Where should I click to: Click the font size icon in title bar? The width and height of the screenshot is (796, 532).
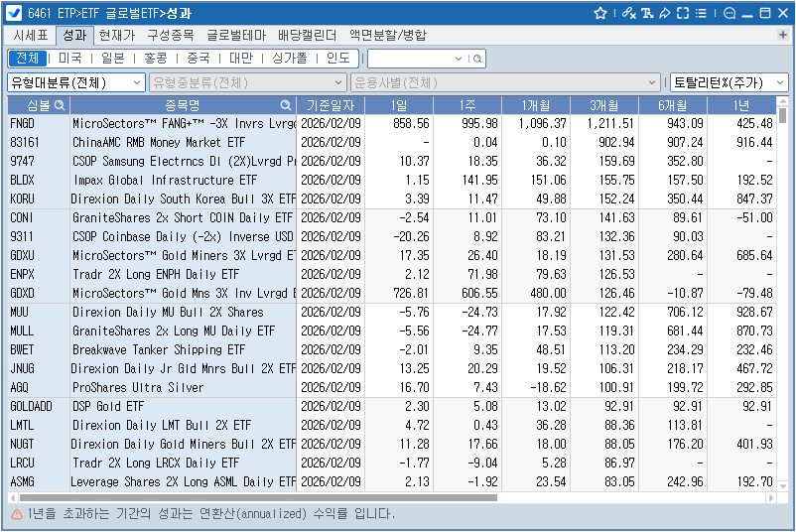click(x=646, y=14)
